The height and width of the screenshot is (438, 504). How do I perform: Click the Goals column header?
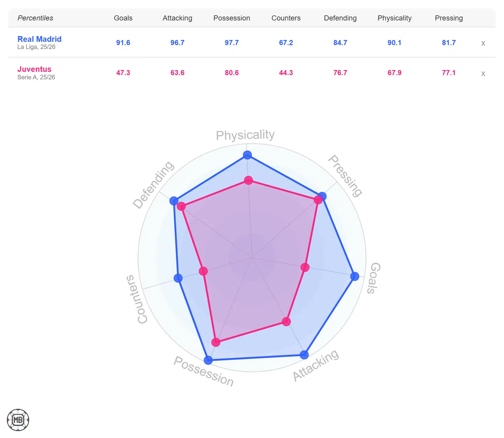coord(123,18)
